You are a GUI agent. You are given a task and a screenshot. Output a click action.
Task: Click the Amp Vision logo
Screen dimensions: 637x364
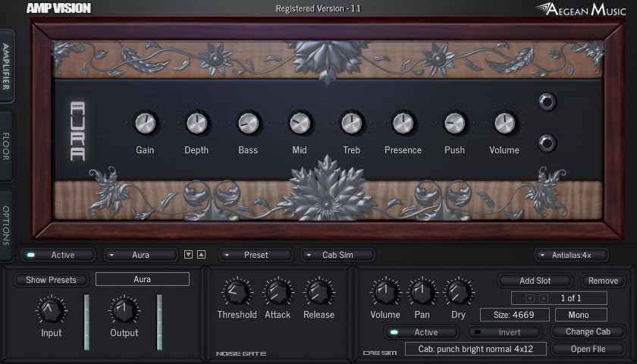coord(59,8)
